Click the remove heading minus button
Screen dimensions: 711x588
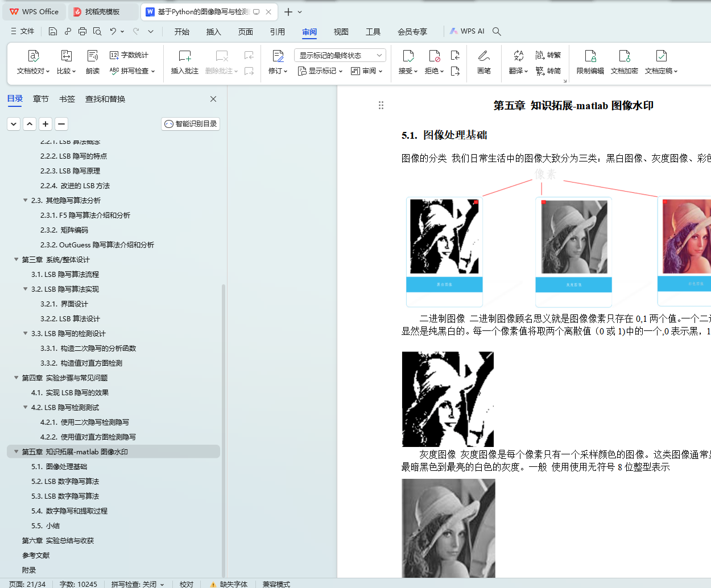point(61,124)
